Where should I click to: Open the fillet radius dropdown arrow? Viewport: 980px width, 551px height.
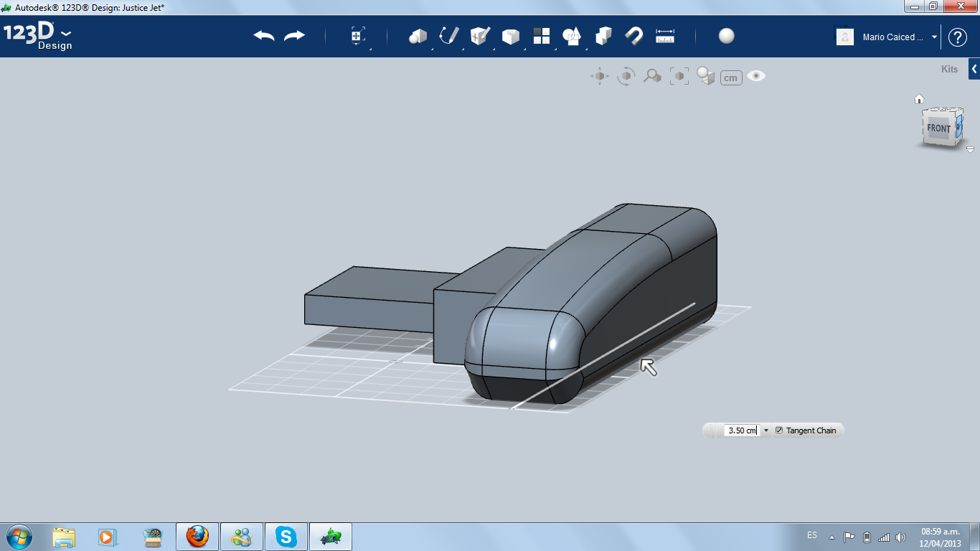tap(765, 430)
